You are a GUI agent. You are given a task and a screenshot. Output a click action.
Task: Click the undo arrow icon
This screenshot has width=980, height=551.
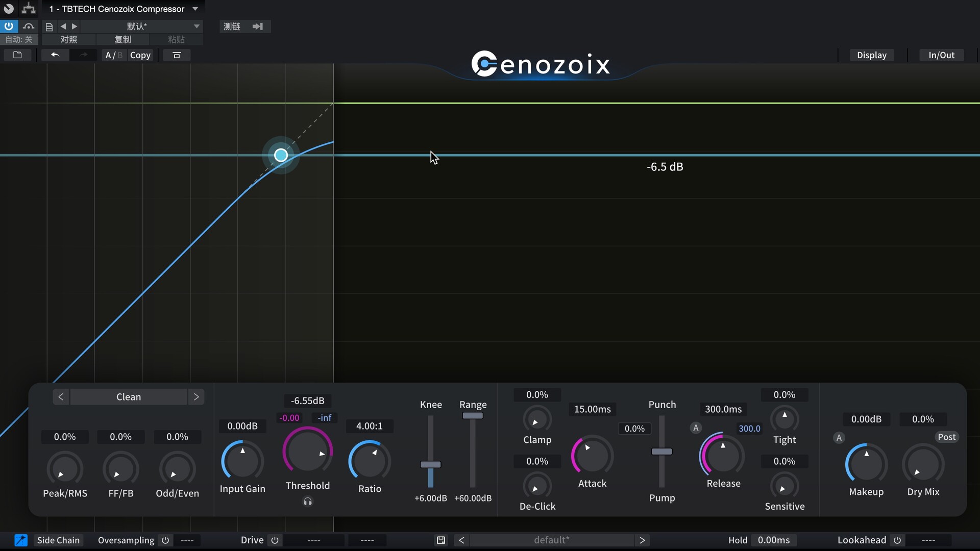[x=55, y=55]
